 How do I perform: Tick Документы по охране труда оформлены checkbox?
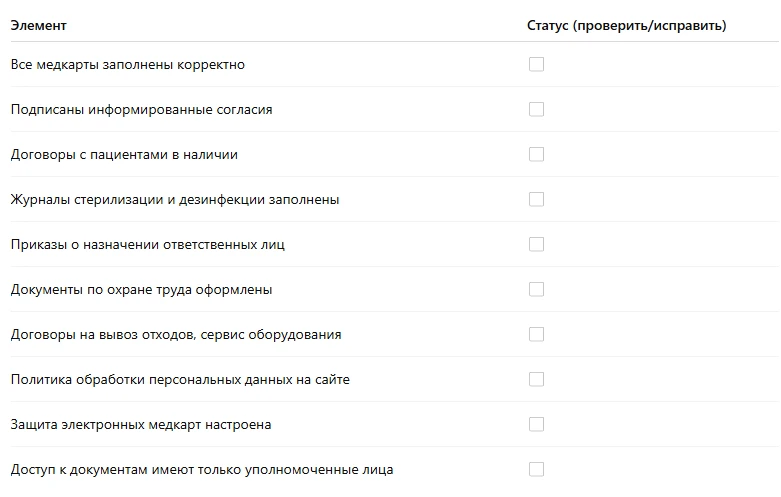pos(536,289)
